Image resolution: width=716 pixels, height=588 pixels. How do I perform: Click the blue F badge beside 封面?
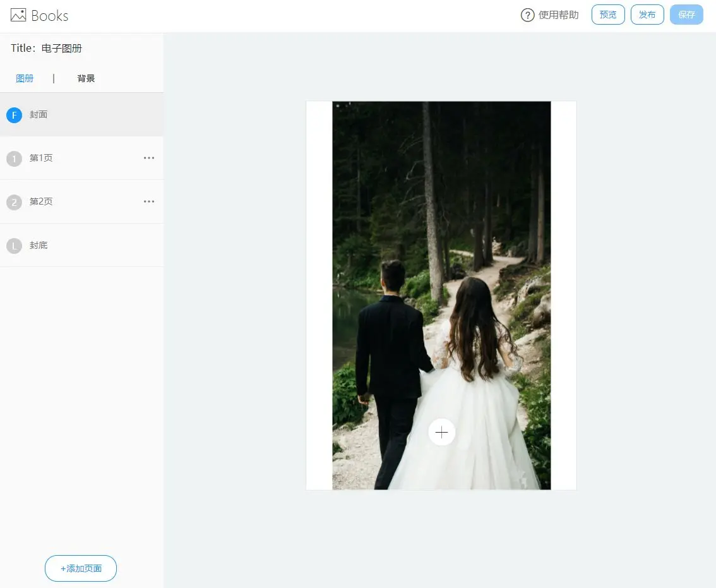[14, 115]
